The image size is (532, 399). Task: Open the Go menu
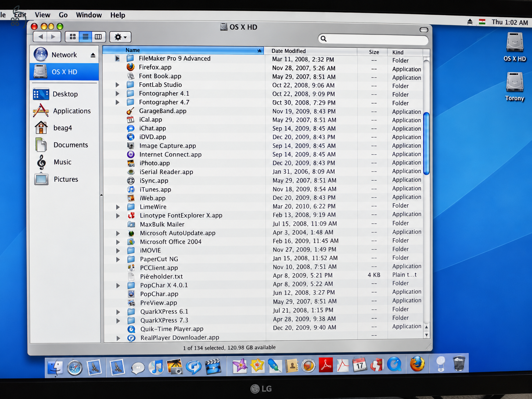coord(63,15)
